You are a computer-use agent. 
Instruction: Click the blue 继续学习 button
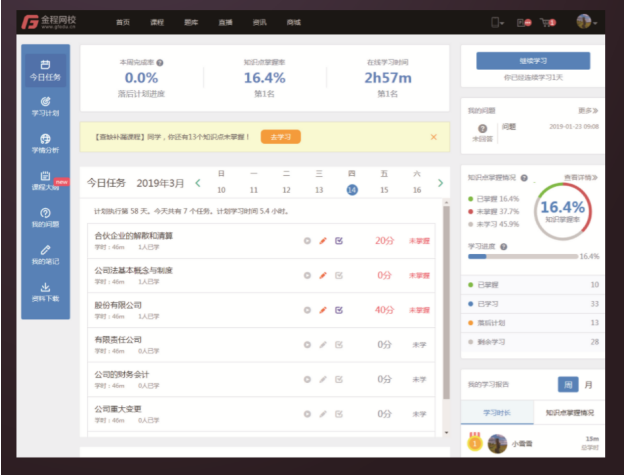[x=533, y=61]
